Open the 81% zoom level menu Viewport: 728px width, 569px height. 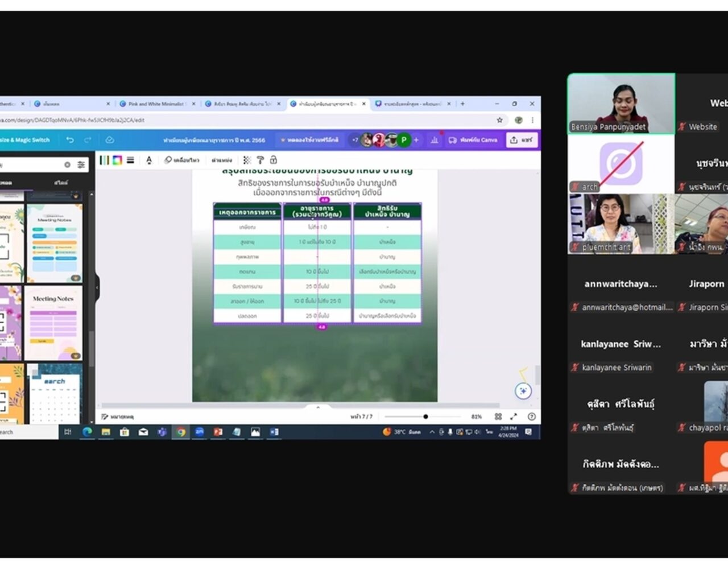[477, 417]
